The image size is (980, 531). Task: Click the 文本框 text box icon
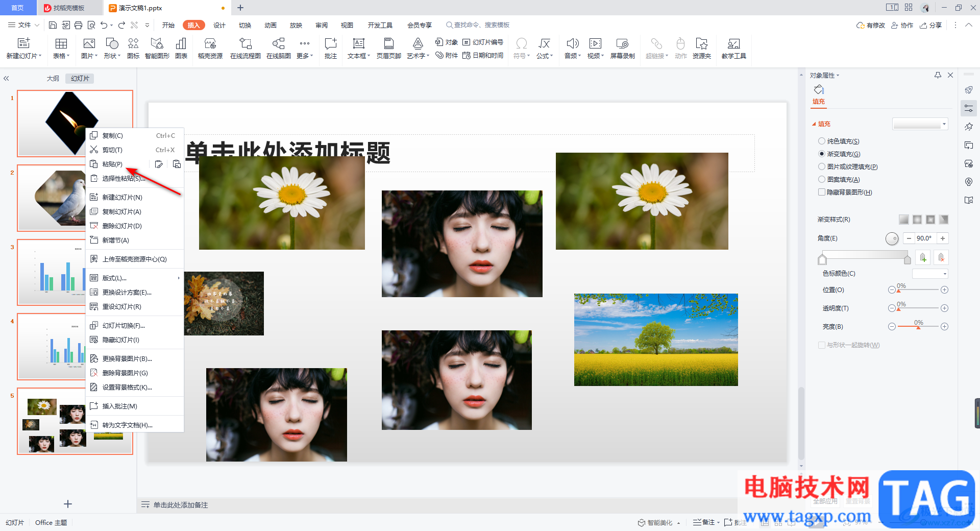[359, 48]
